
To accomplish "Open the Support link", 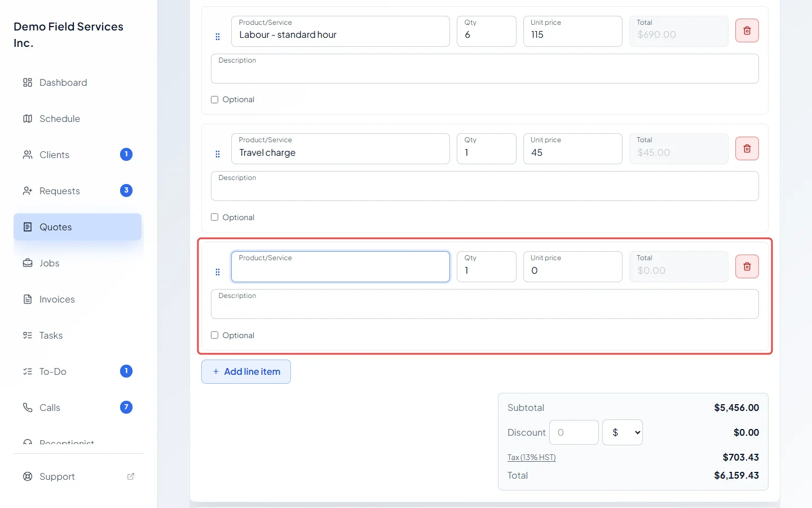I will tap(78, 476).
